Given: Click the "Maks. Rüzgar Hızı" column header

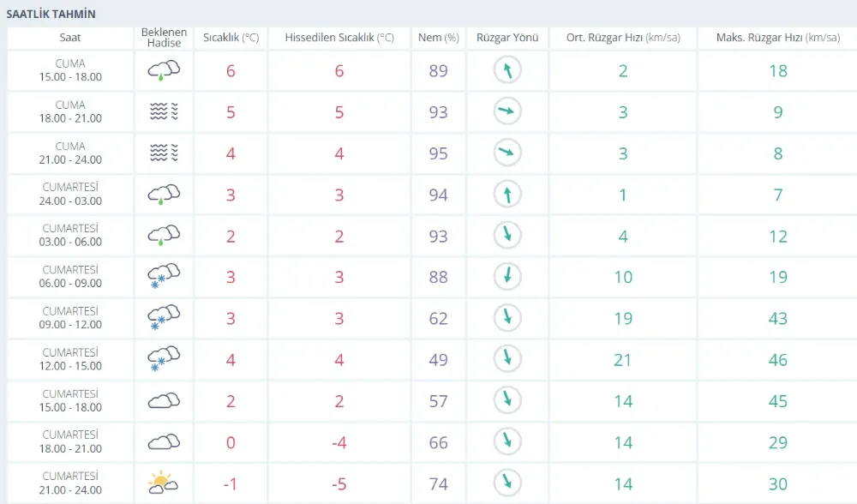Looking at the screenshot, I should tap(777, 38).
